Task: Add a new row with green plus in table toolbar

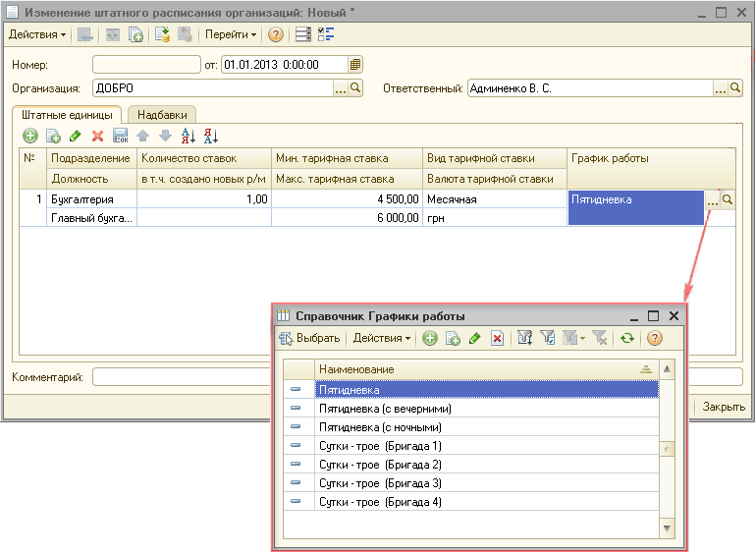Action: tap(30, 136)
